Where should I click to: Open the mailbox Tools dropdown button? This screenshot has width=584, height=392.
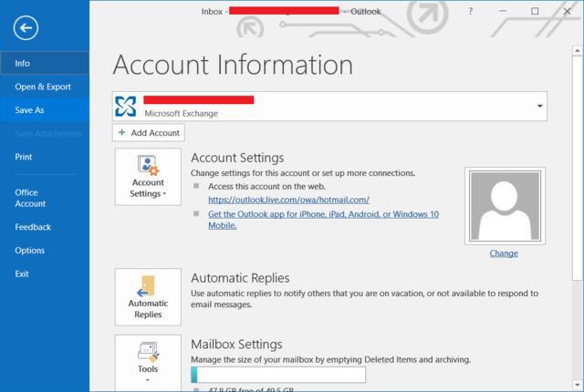point(148,363)
